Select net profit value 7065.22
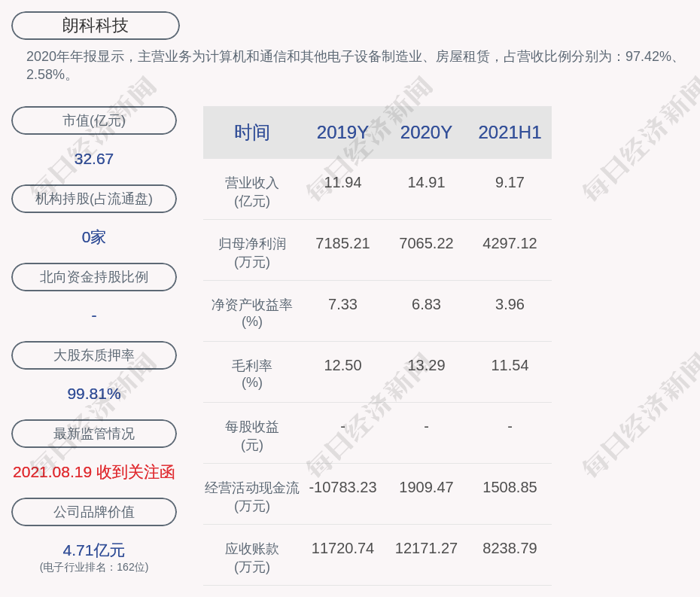700x597 pixels. point(426,243)
